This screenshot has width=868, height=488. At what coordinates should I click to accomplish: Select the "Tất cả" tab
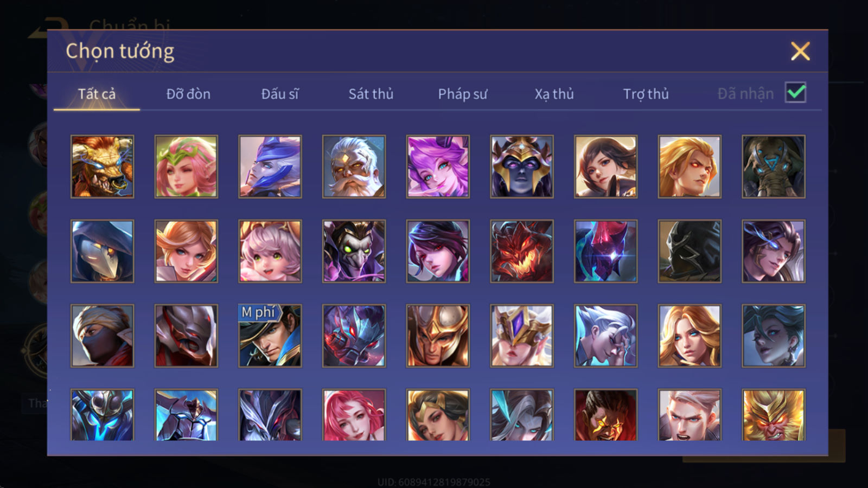point(97,94)
